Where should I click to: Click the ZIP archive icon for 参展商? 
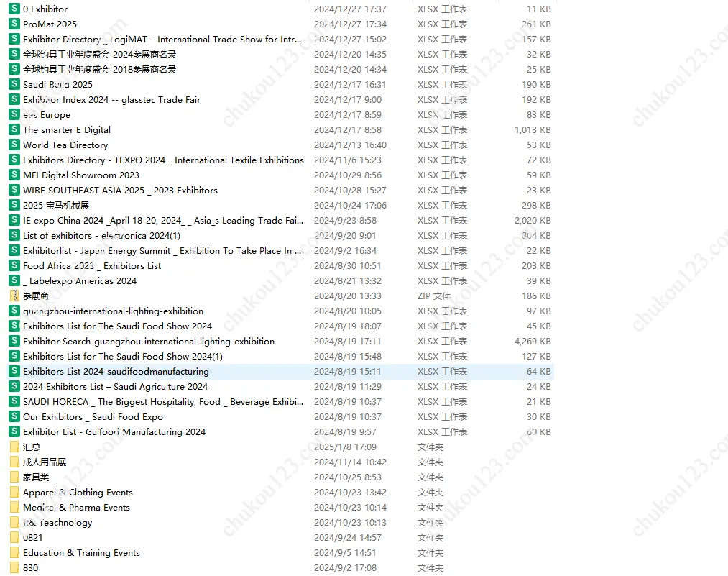click(x=14, y=296)
